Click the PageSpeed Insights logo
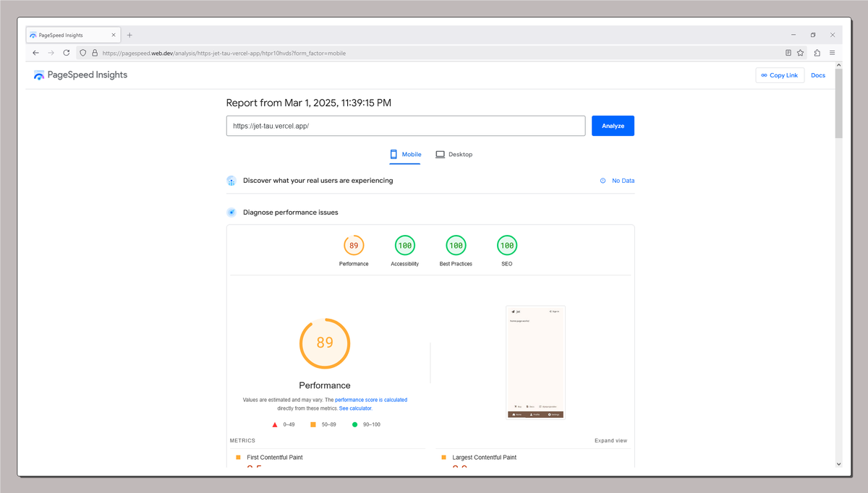Screen dimensions: 868x493 click(x=80, y=75)
